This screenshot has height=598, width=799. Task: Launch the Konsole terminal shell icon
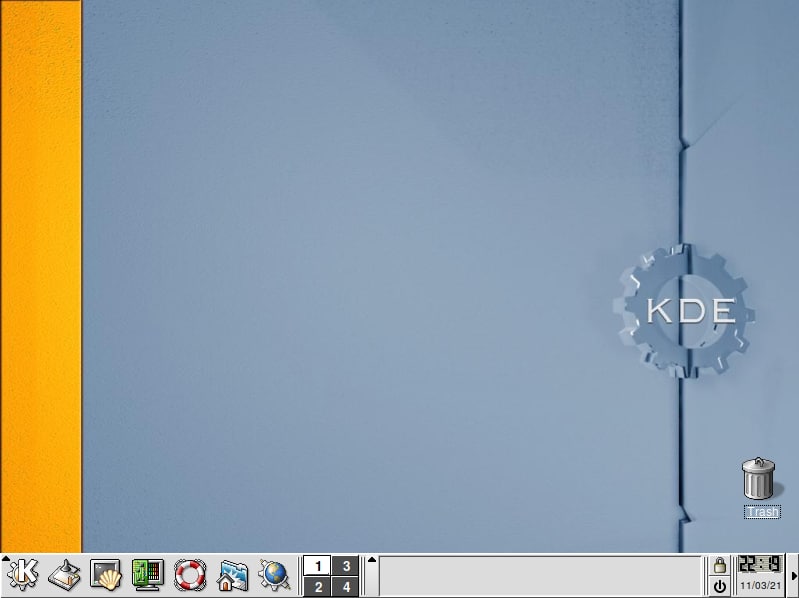(x=106, y=575)
